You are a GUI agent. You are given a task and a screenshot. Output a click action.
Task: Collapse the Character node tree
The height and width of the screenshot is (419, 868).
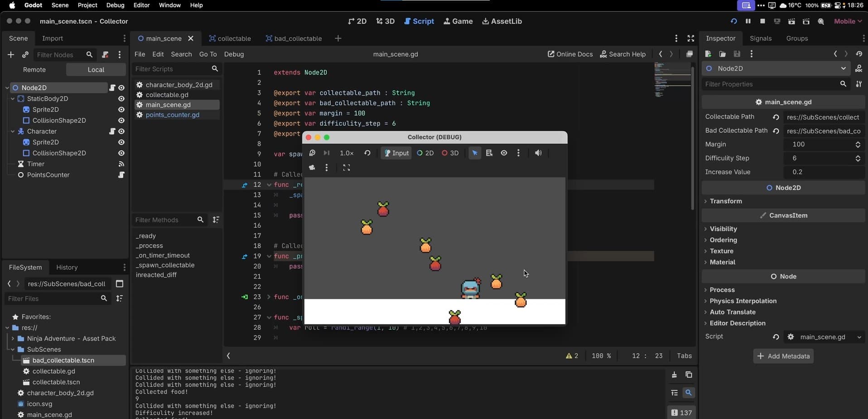13,132
